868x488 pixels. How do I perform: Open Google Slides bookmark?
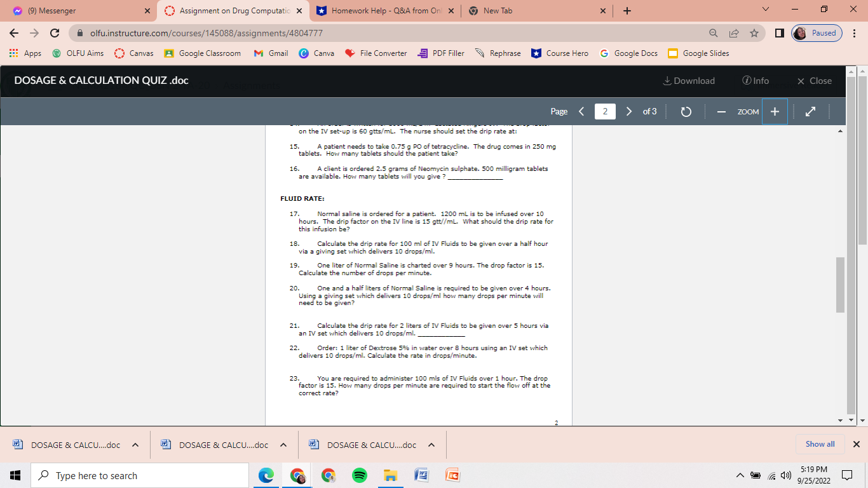[x=698, y=53]
